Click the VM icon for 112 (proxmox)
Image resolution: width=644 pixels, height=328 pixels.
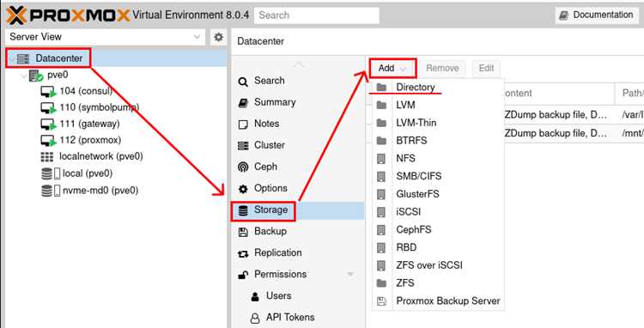48,141
